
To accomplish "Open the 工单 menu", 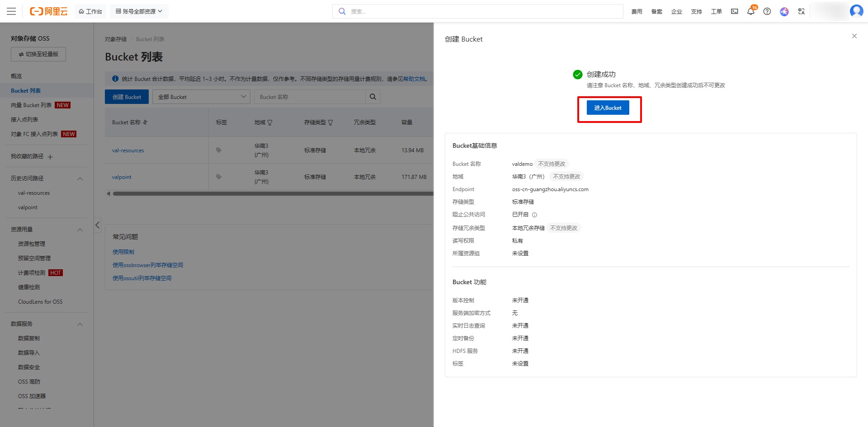I will 717,11.
